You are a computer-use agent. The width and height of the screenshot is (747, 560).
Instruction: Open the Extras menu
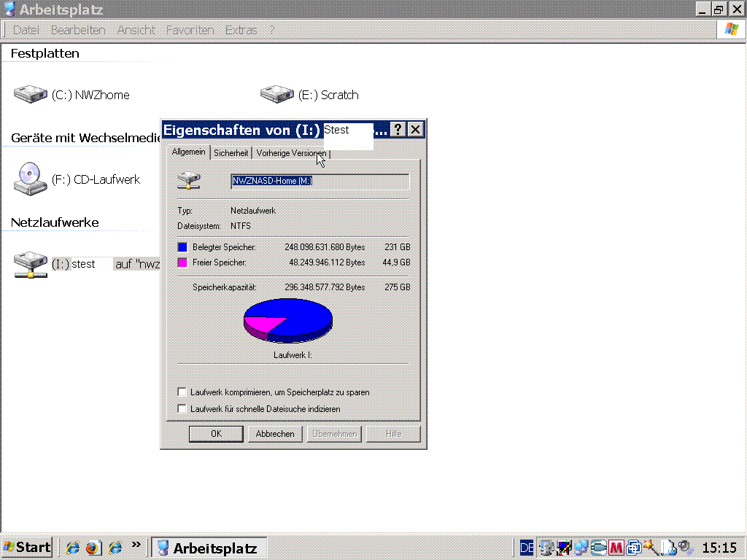(241, 30)
